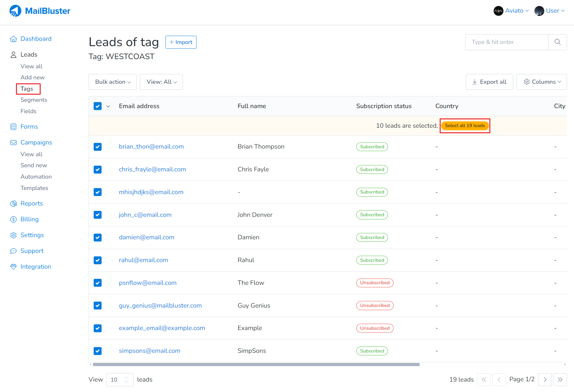This screenshot has height=392, width=574.
Task: Click the Billing dollar coin icon
Action: click(x=13, y=219)
